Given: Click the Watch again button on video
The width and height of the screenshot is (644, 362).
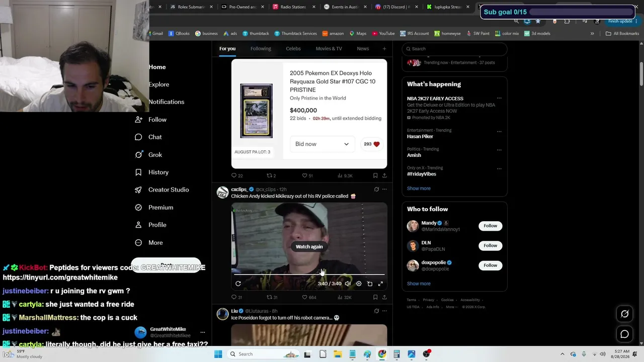Looking at the screenshot, I should pos(309,247).
